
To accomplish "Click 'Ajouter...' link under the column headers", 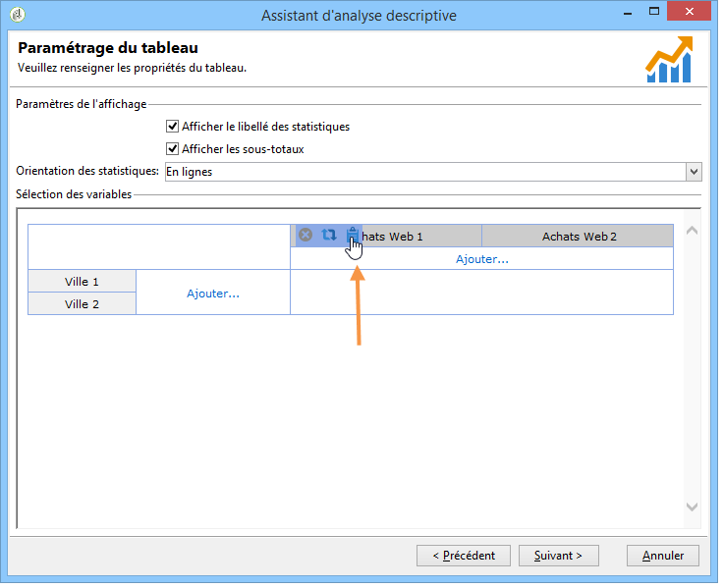I will coord(482,259).
